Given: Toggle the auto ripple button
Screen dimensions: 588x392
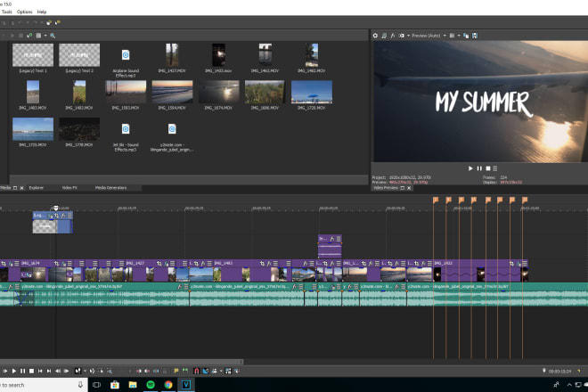Looking at the screenshot, I should point(214,371).
